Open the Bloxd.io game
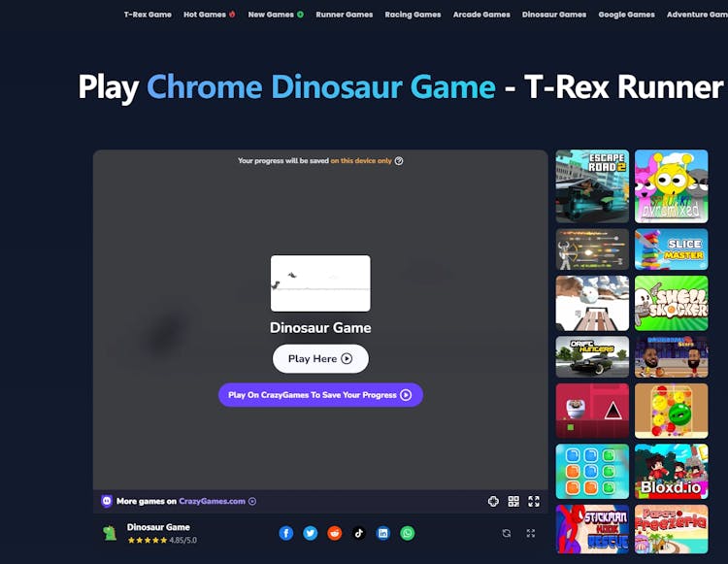Viewport: 728px width, 564px height. pyautogui.click(x=672, y=471)
